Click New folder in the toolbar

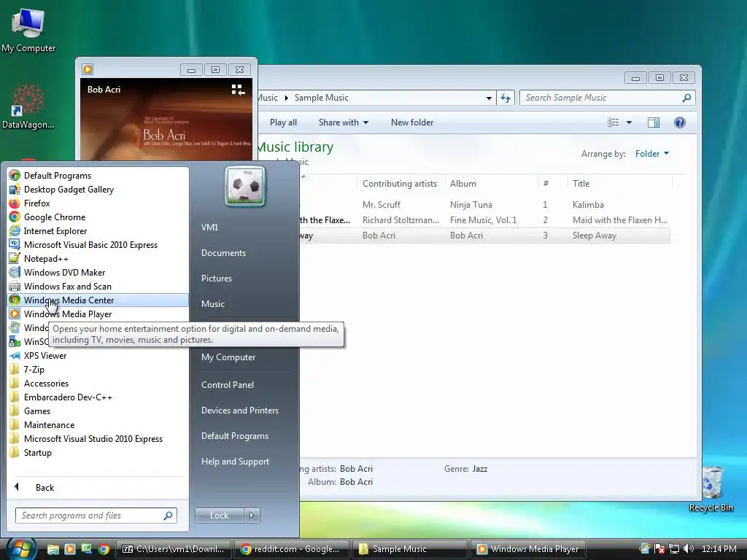pos(412,122)
